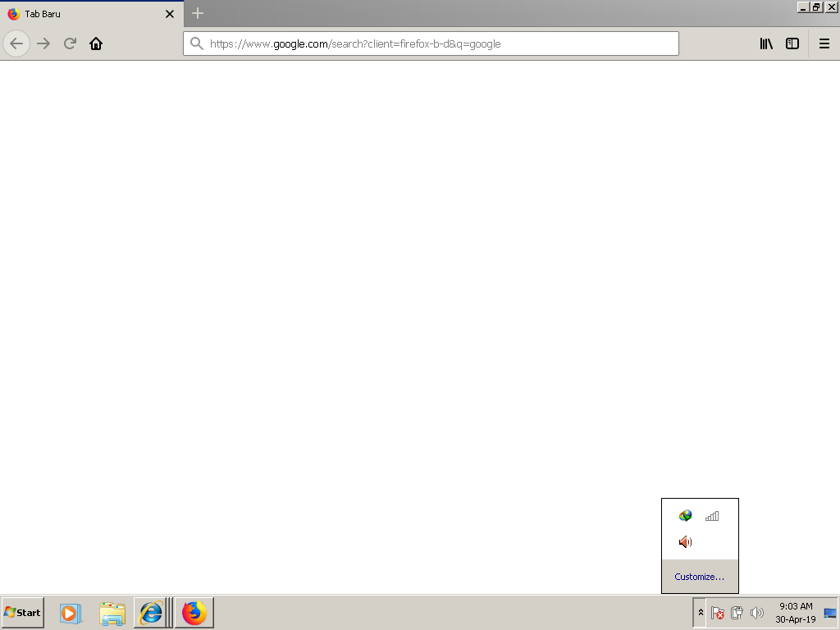The image size is (840, 630).
Task: Open the Windows Start button
Action: (22, 612)
